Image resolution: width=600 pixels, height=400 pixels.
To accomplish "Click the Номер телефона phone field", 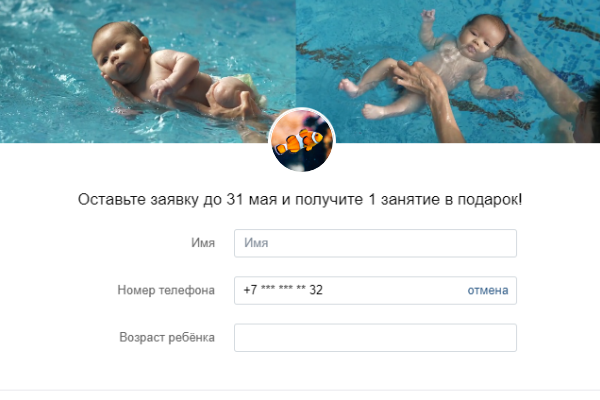I will point(375,290).
